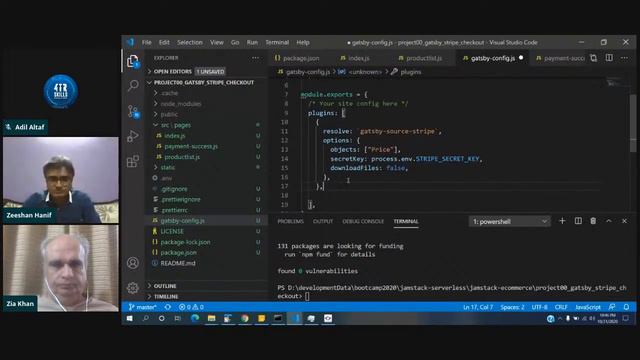Click the master branch indicator
The width and height of the screenshot is (640, 360).
pos(142,307)
